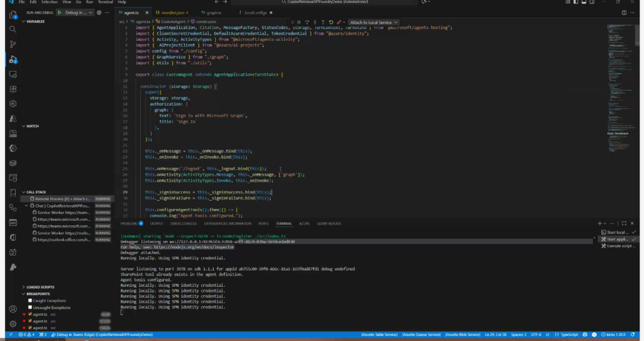Open Source Control view in activity bar
Image resolution: width=644 pixels, height=341 pixels.
[x=13, y=44]
